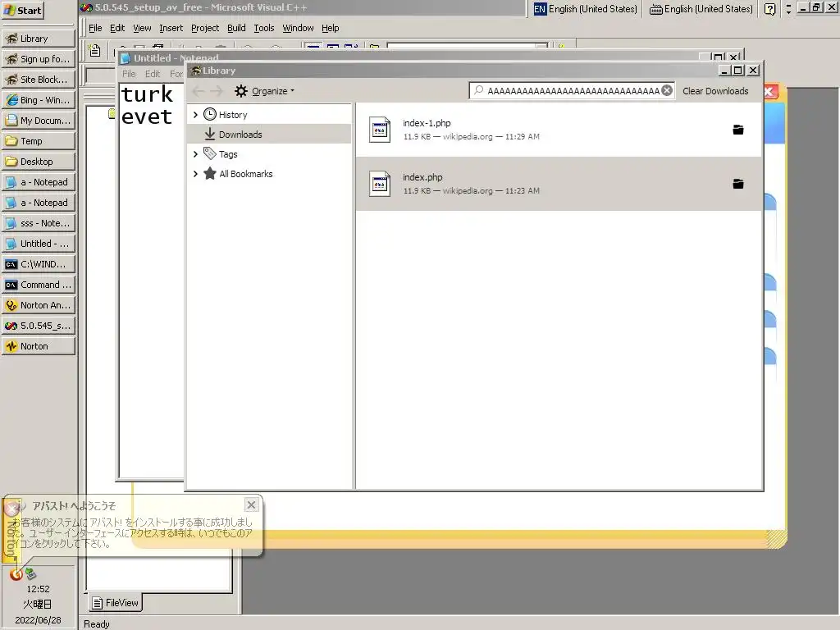
Task: Expand the All Bookmarks tree item
Action: click(x=195, y=174)
